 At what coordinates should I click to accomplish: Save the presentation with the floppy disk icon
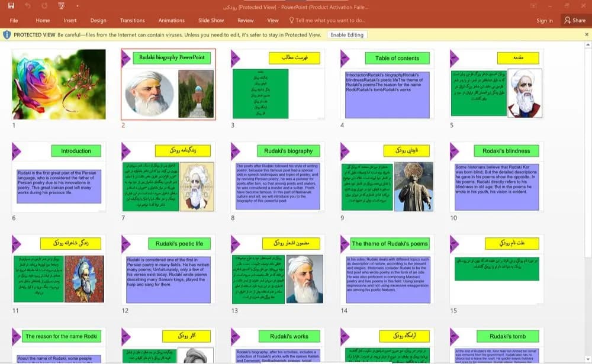(x=11, y=6)
